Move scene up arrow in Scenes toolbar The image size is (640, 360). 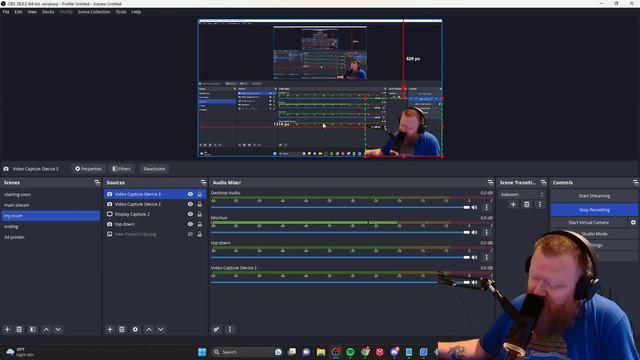pos(46,329)
